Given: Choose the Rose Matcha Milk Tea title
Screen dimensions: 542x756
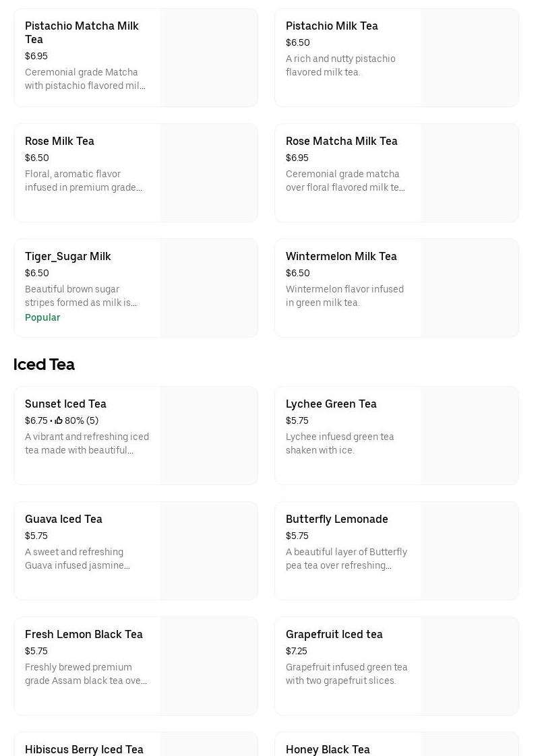Looking at the screenshot, I should (x=341, y=141).
